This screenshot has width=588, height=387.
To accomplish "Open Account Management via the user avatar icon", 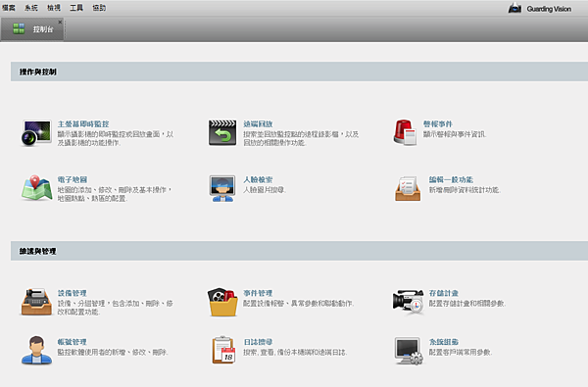I will (36, 350).
